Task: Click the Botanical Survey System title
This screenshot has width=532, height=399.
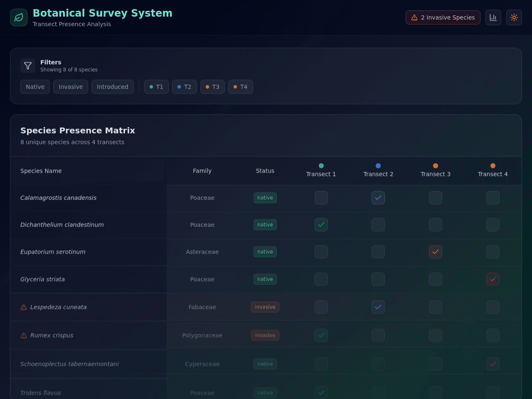Action: click(x=103, y=13)
